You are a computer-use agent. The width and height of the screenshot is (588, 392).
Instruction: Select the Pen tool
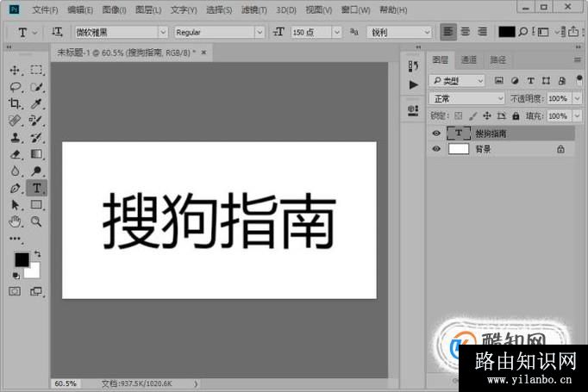pyautogui.click(x=15, y=188)
